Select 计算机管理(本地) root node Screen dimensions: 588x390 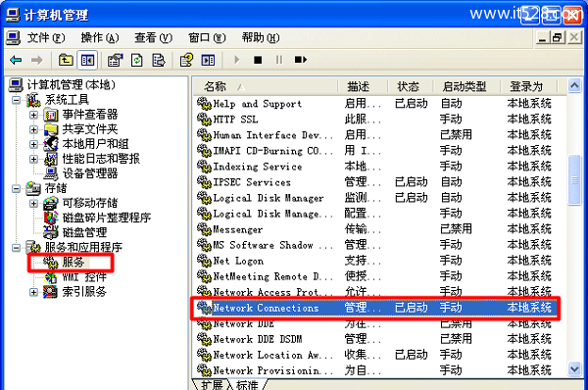(x=71, y=84)
